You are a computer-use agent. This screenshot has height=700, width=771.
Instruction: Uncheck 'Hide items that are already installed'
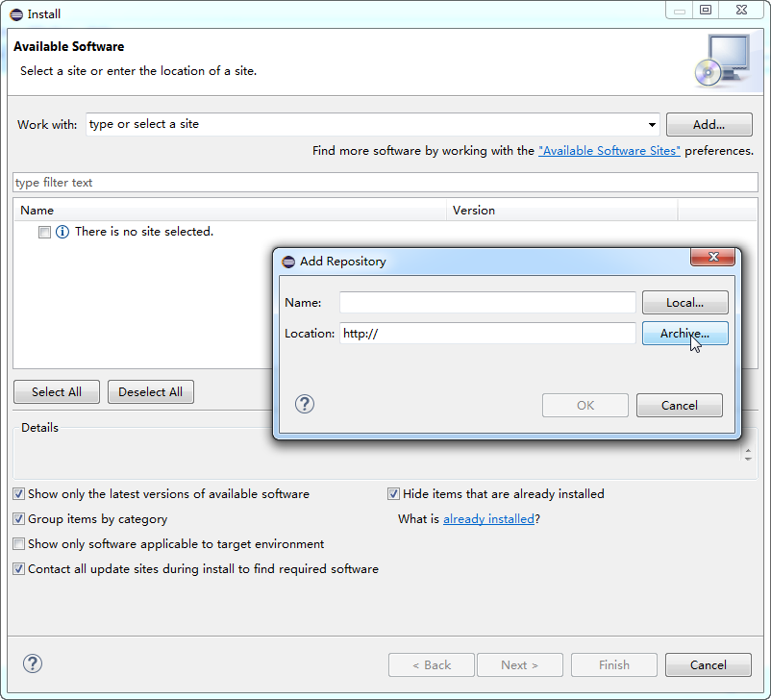pyautogui.click(x=393, y=494)
